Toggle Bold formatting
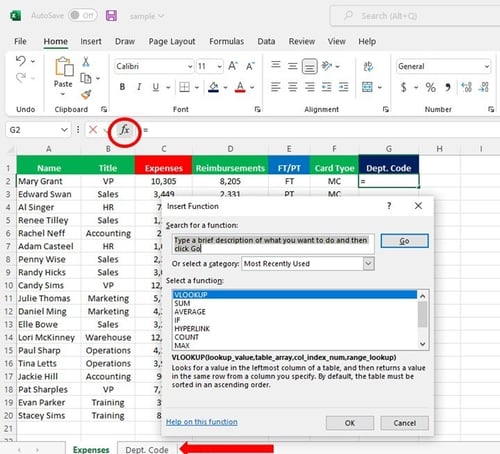The width and height of the screenshot is (500, 454). coord(122,87)
